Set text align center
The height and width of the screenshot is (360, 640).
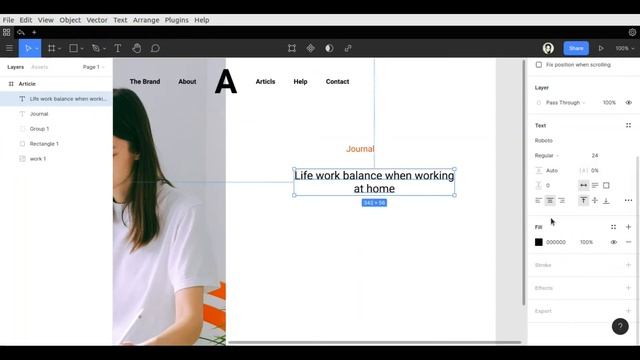(x=550, y=200)
